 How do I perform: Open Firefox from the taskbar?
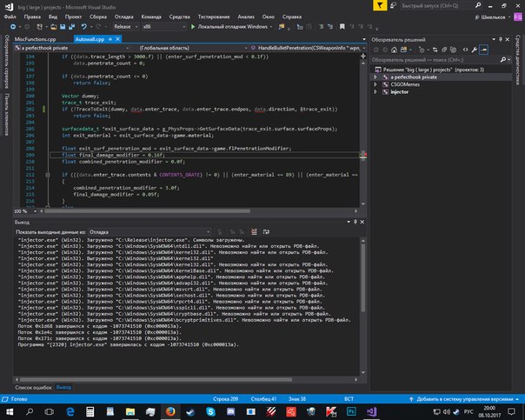(x=170, y=410)
